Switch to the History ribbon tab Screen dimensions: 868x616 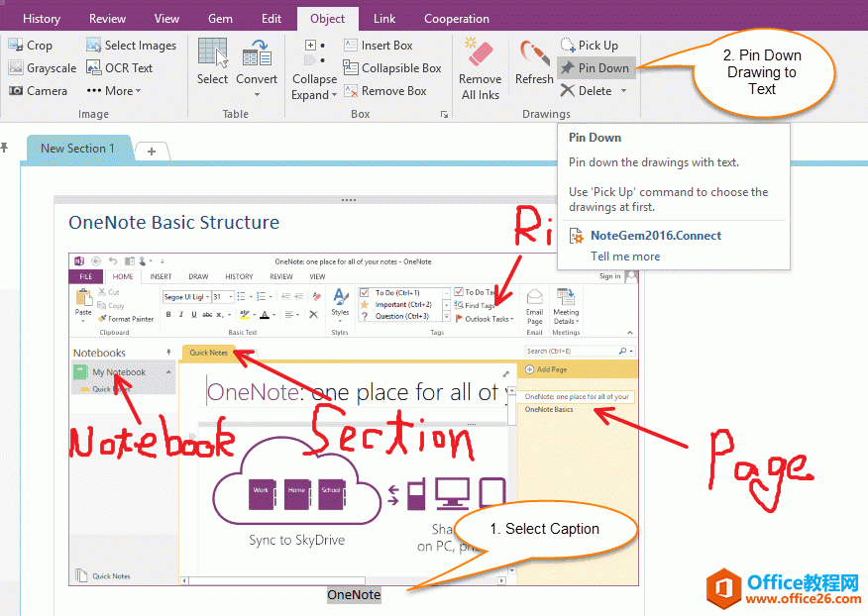42,19
